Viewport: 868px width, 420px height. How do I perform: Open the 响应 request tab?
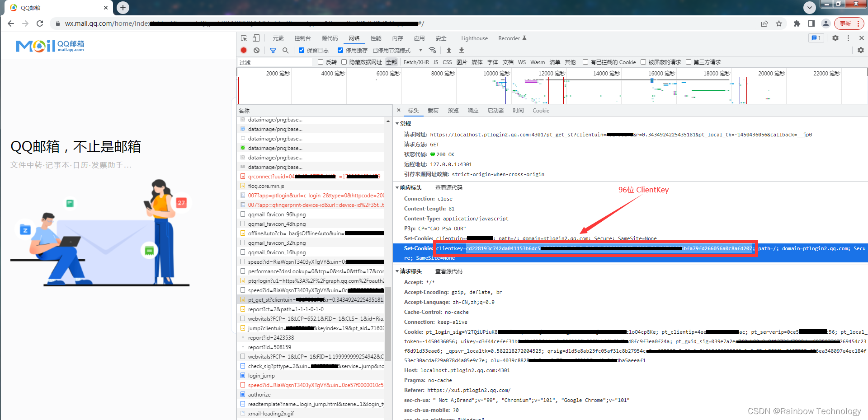[473, 110]
